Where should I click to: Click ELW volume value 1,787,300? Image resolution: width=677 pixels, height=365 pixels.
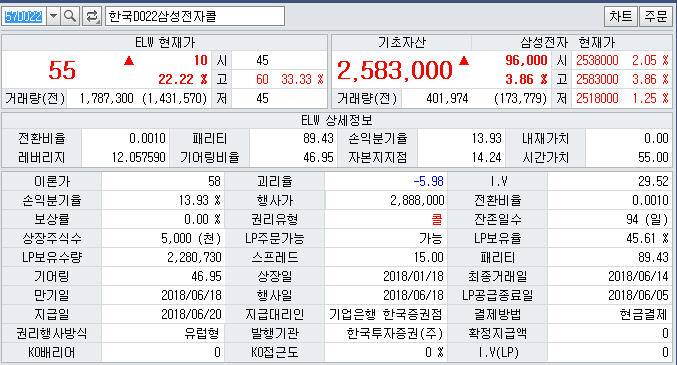pos(106,98)
